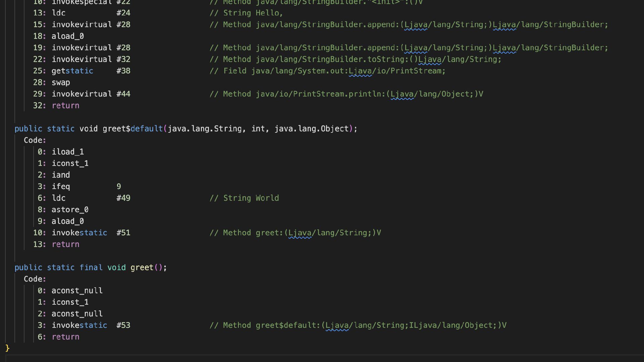Click the 'final' keyword in greet() declaration

(x=91, y=267)
